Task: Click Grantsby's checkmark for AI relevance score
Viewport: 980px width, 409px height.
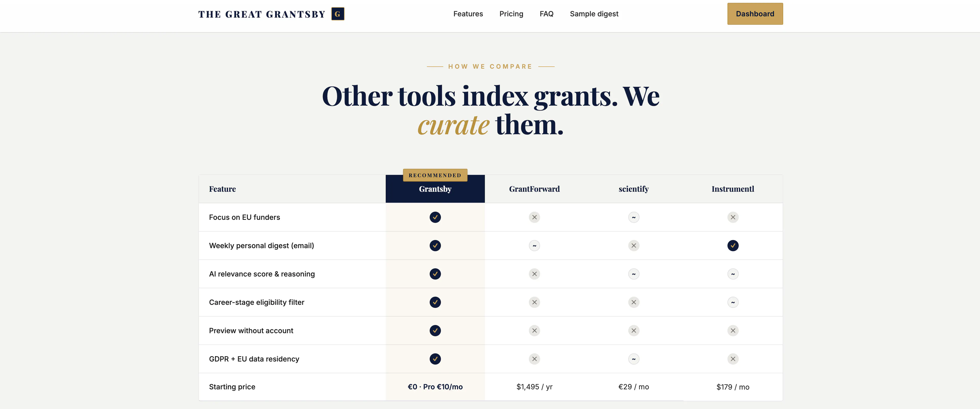Action: click(x=435, y=274)
